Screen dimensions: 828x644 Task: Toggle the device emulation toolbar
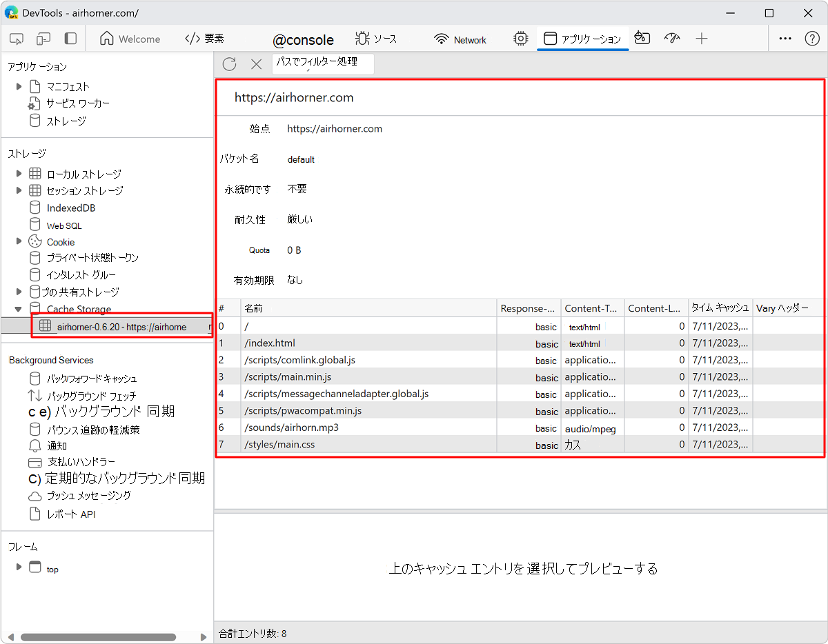43,39
